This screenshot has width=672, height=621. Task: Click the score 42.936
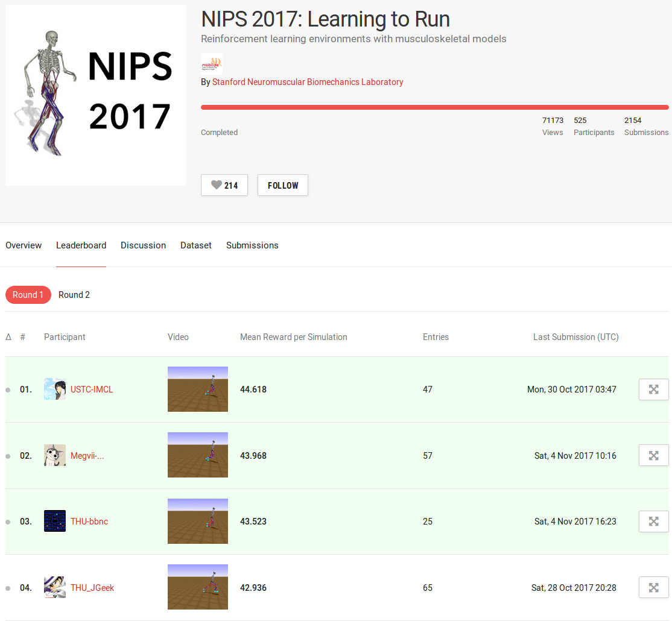point(253,588)
